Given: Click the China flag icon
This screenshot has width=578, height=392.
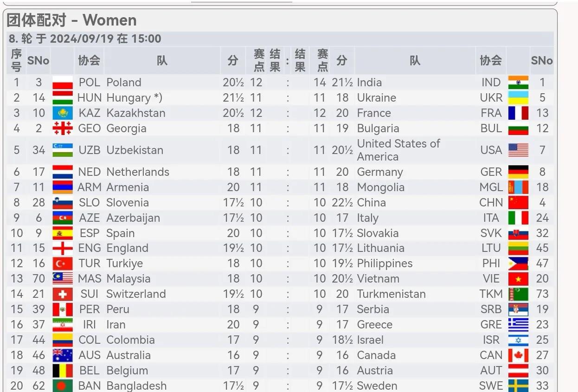Looking at the screenshot, I should tap(518, 203).
